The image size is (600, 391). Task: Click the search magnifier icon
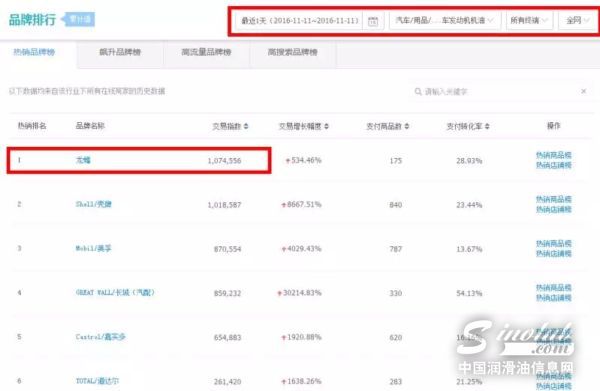coord(418,91)
